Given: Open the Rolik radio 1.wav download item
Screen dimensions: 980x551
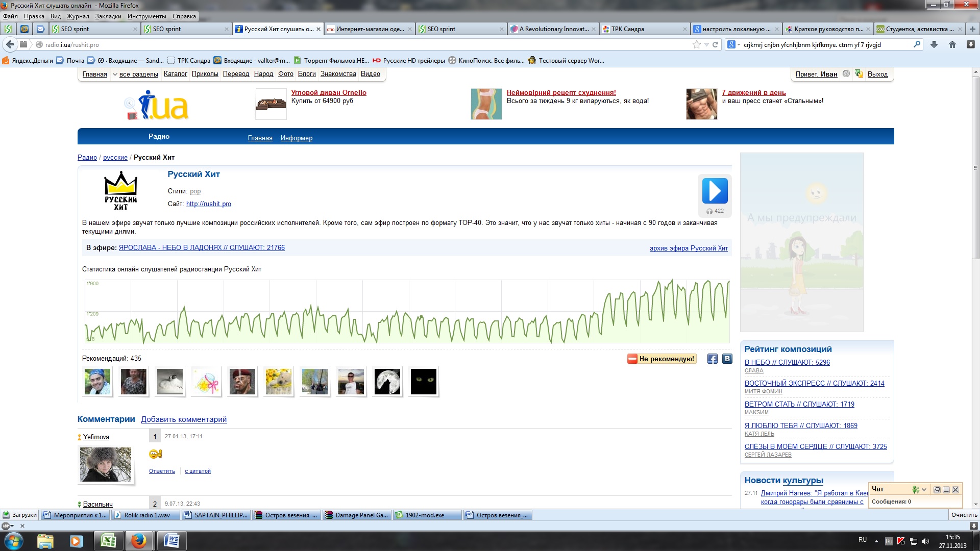Looking at the screenshot, I should click(x=146, y=515).
